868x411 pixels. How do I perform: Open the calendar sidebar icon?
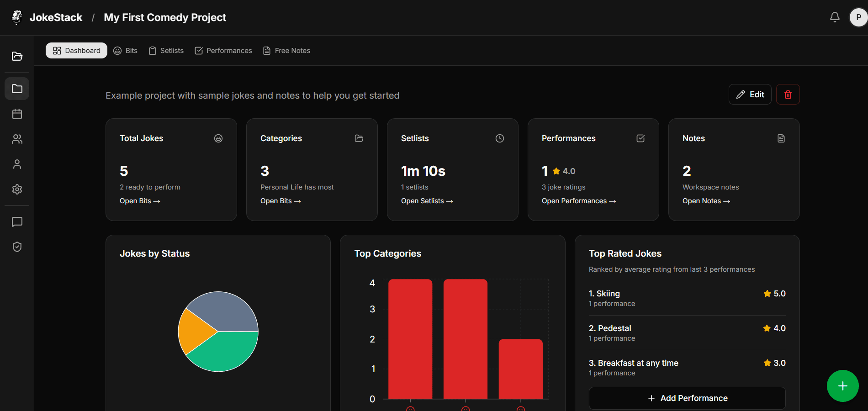click(17, 114)
